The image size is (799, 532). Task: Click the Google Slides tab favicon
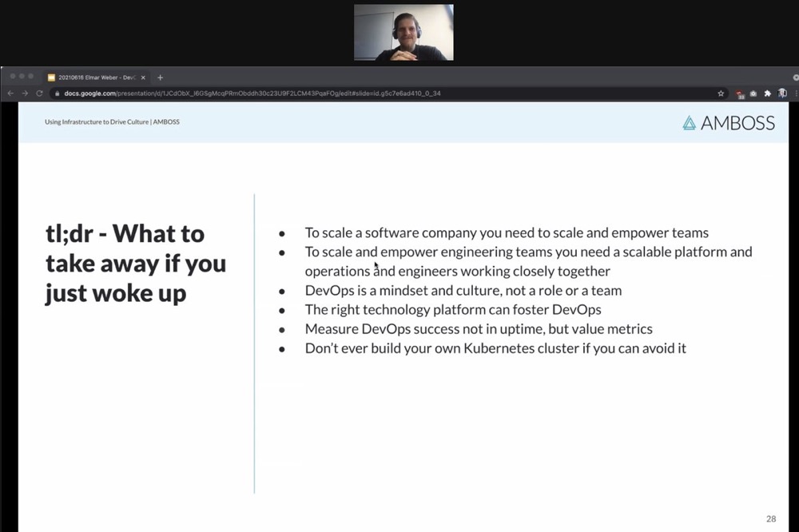click(51, 77)
